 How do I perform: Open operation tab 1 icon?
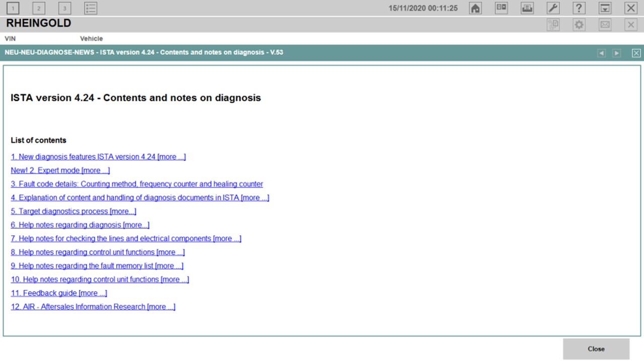[14, 8]
